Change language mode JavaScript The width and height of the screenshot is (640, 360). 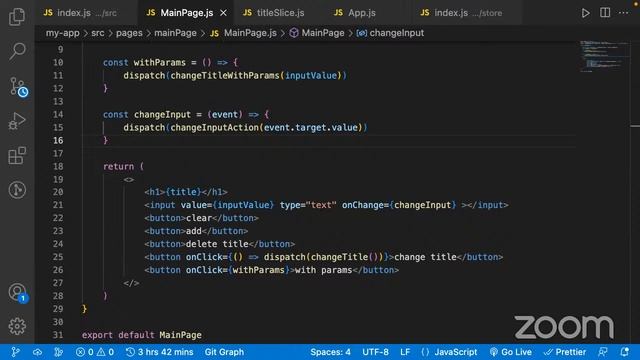(x=449, y=352)
